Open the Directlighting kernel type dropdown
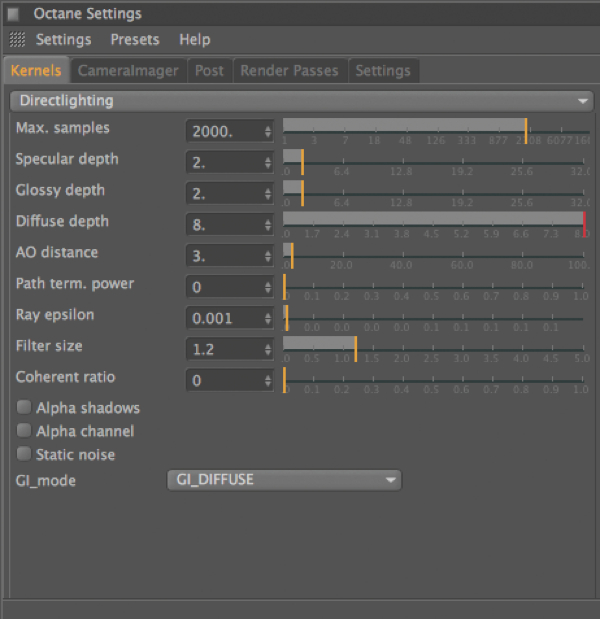 pos(300,101)
